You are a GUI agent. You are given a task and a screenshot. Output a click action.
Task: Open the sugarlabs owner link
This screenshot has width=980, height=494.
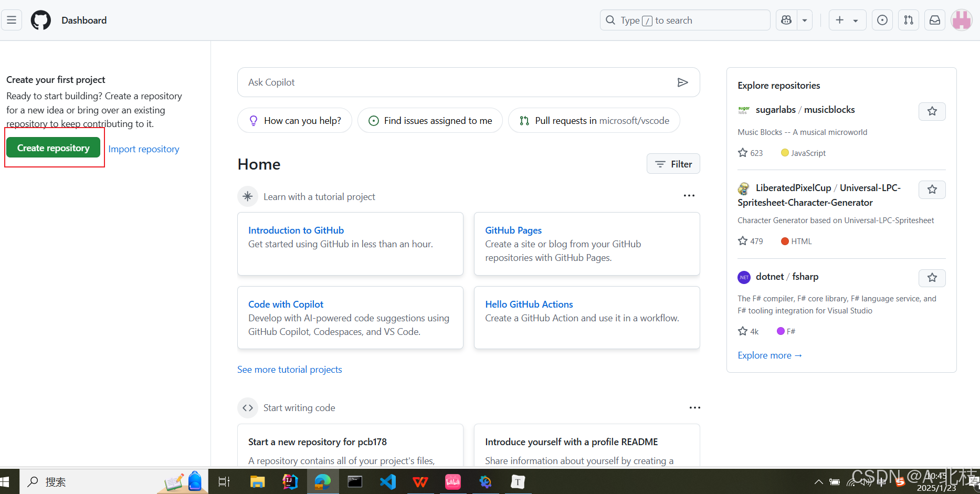776,110
